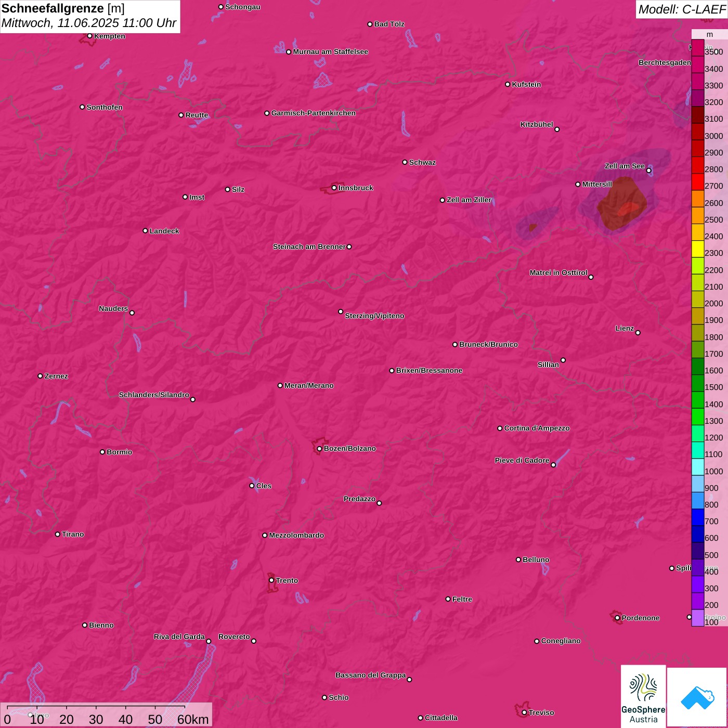This screenshot has height=728, width=728.
Task: Click the blue mountain-and-cloud logo
Action: [x=697, y=697]
